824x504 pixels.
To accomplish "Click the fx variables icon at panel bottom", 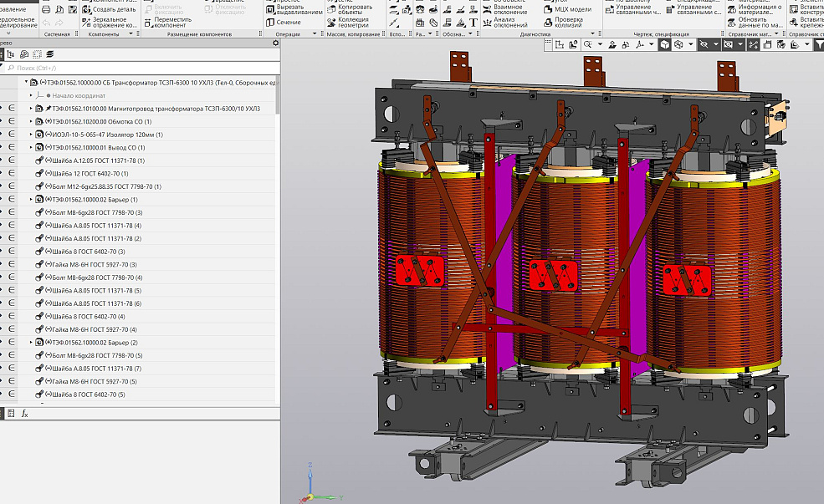I will (24, 413).
